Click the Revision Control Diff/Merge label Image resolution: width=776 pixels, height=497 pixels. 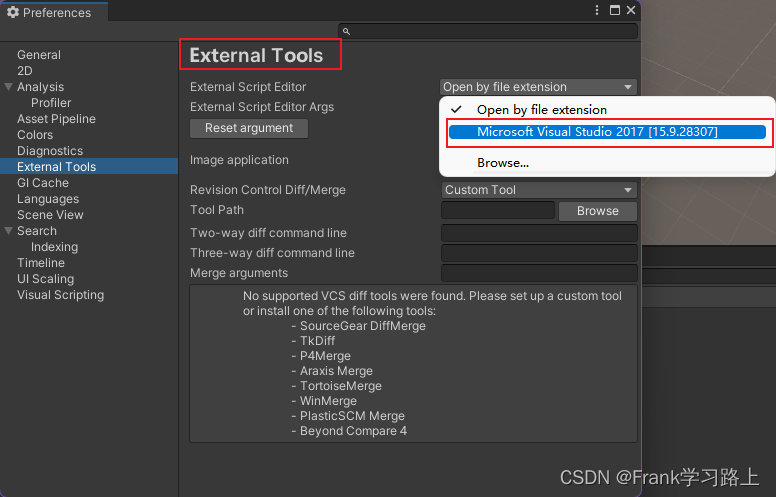pos(268,190)
